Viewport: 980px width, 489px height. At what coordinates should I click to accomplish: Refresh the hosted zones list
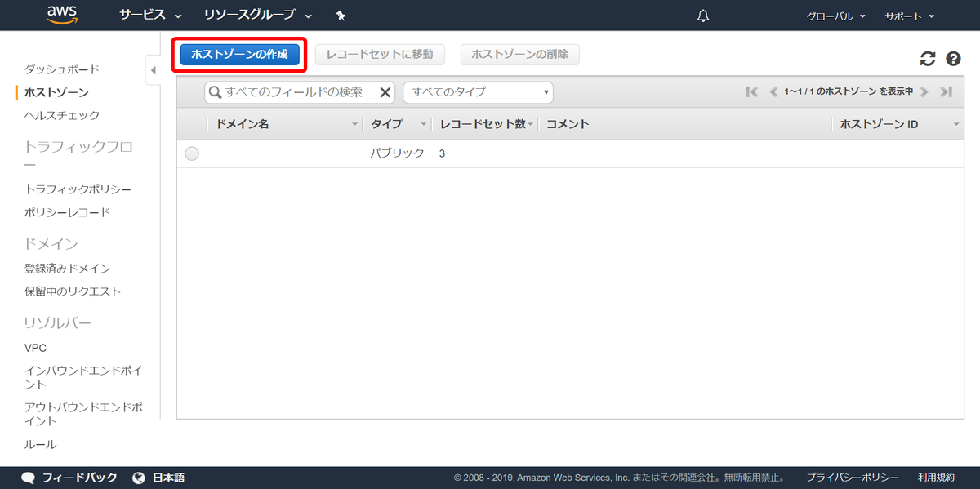pyautogui.click(x=927, y=58)
